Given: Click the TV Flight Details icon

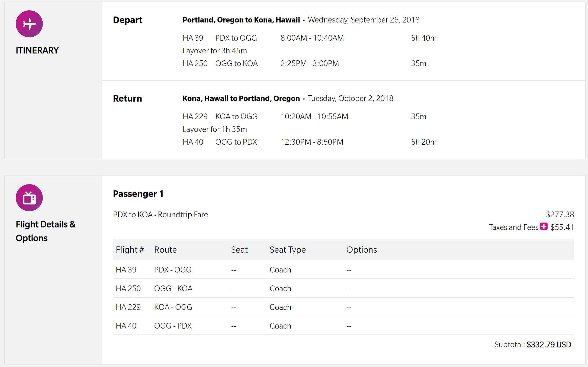Looking at the screenshot, I should tap(29, 198).
